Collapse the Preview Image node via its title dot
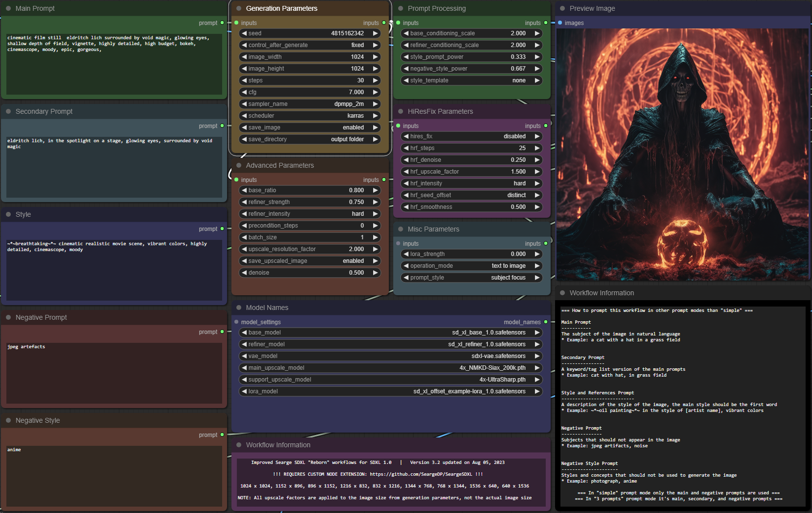 pyautogui.click(x=562, y=8)
